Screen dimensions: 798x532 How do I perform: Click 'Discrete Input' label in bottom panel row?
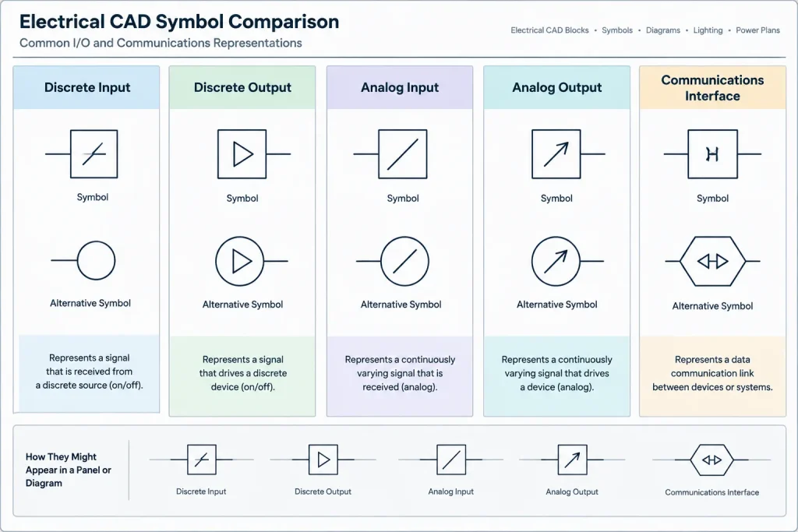[201, 491]
